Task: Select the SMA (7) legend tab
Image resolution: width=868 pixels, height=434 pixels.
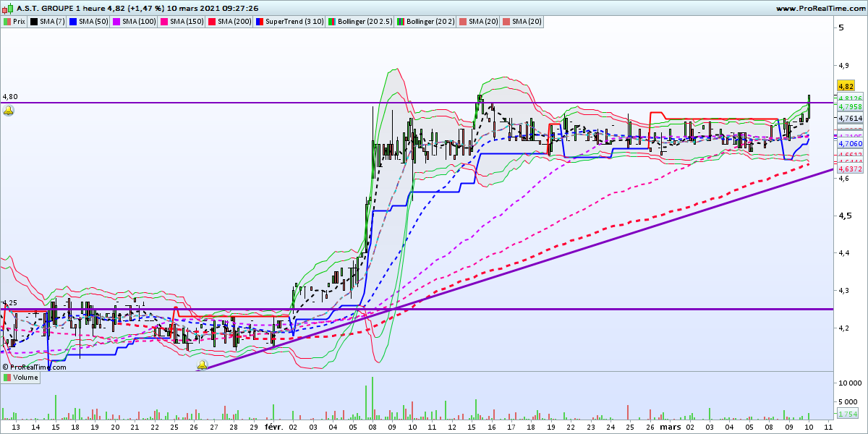Action: pos(48,22)
